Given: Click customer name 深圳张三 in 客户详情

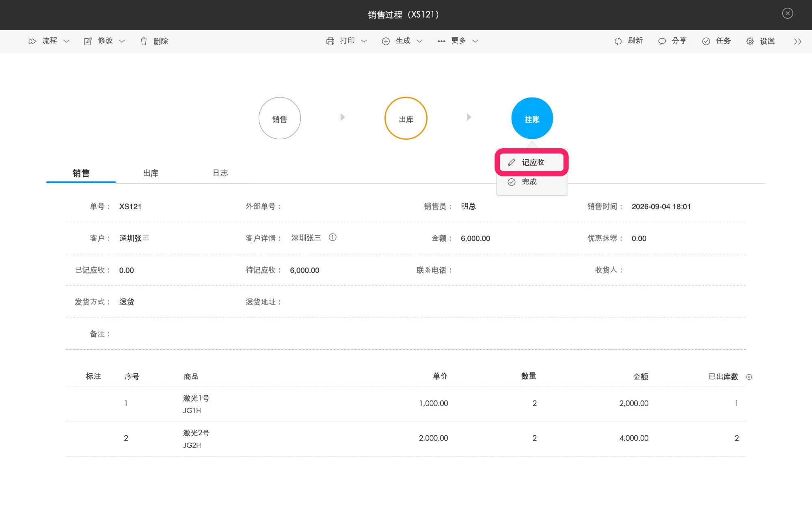Looking at the screenshot, I should tap(306, 238).
